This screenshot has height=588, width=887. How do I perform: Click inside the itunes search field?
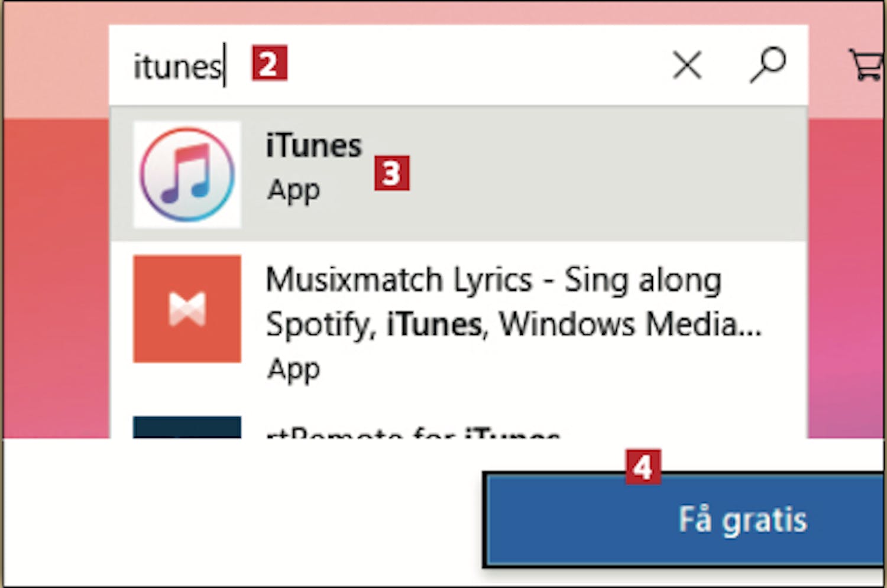click(x=390, y=65)
